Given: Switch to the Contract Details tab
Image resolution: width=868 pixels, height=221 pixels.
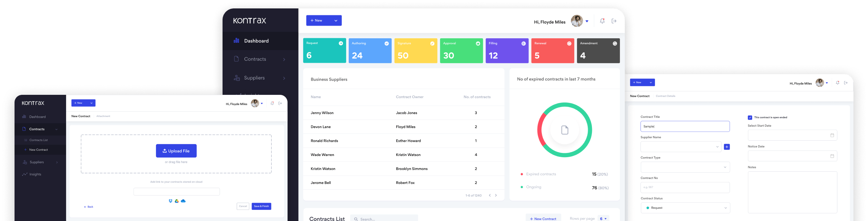Looking at the screenshot, I should 665,96.
